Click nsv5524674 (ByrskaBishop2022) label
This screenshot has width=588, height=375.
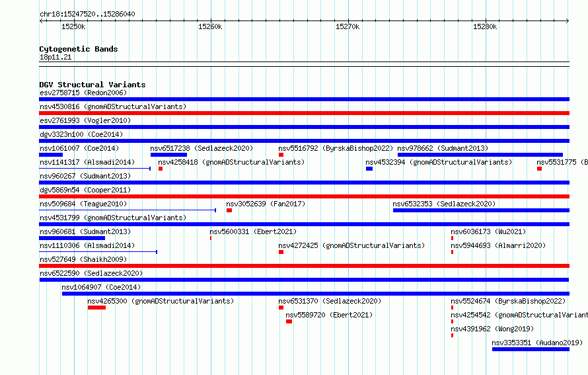pyautogui.click(x=508, y=301)
